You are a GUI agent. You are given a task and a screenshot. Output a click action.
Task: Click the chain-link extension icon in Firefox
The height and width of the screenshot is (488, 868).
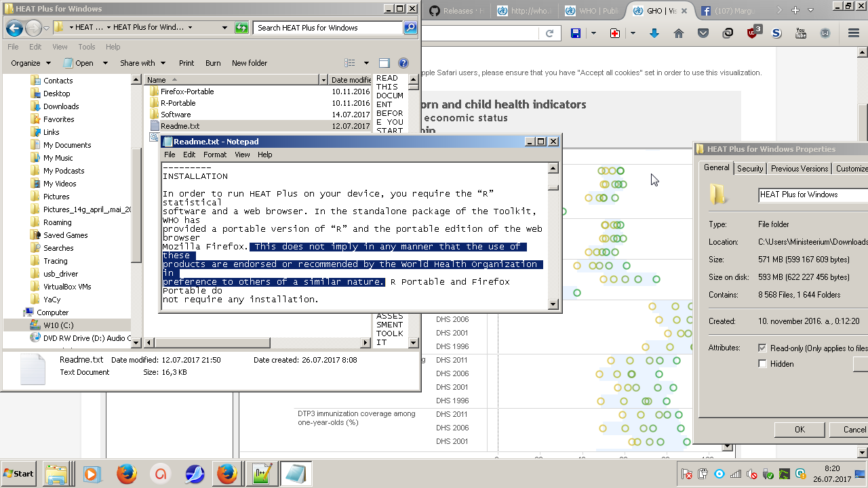pyautogui.click(x=728, y=33)
